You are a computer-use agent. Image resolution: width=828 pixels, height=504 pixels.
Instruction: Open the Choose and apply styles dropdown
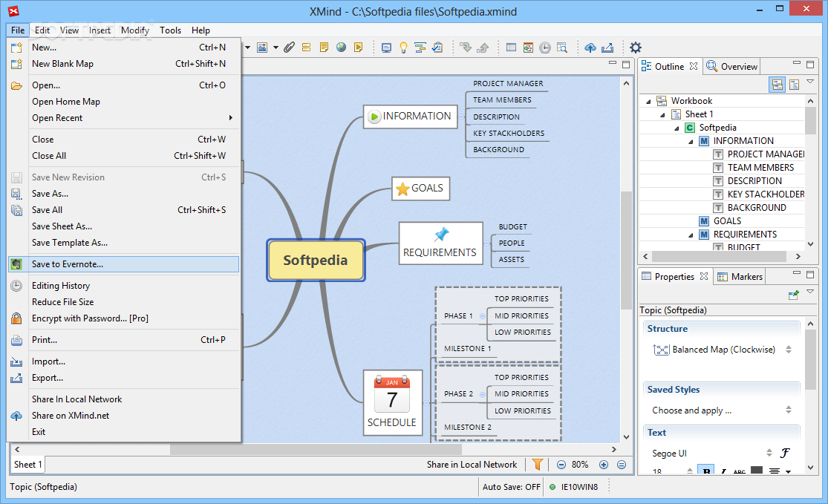click(x=789, y=410)
